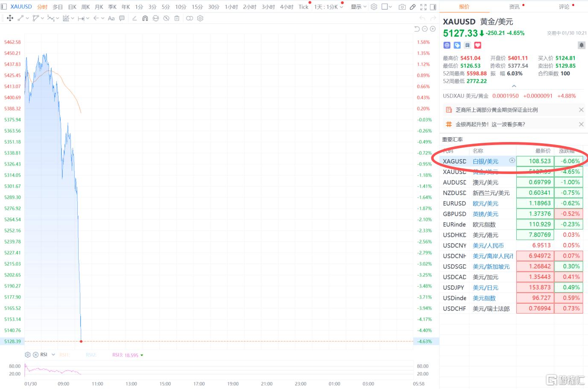
Task: Open trend line tool dropdown arrow
Action: tap(27, 18)
